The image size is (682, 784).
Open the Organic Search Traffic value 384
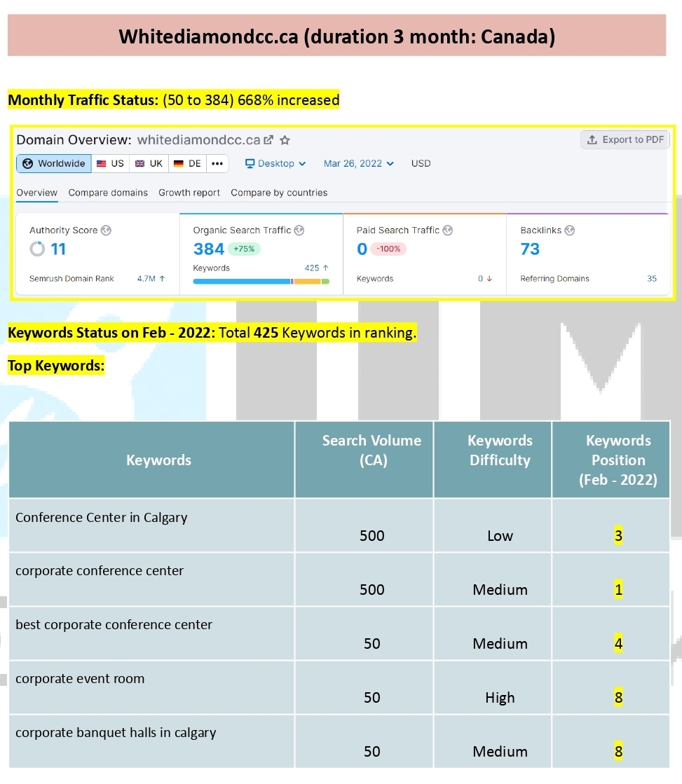(x=209, y=249)
